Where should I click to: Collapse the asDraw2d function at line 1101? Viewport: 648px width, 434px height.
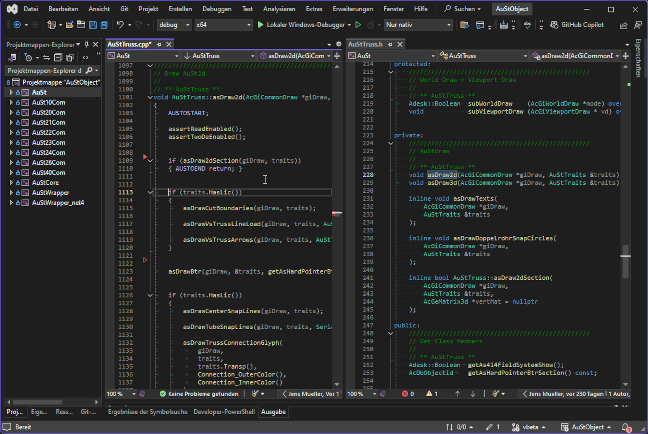click(x=151, y=97)
